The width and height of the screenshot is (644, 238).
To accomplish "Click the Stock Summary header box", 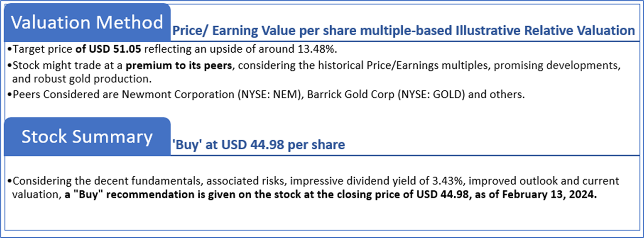I will [x=87, y=136].
